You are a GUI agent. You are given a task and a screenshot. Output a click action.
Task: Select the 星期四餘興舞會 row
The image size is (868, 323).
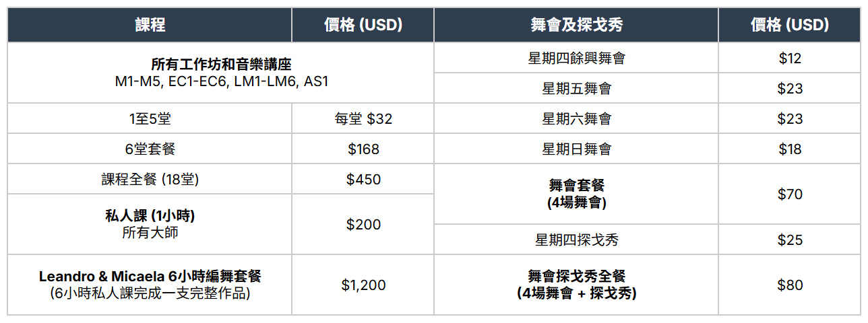(576, 59)
